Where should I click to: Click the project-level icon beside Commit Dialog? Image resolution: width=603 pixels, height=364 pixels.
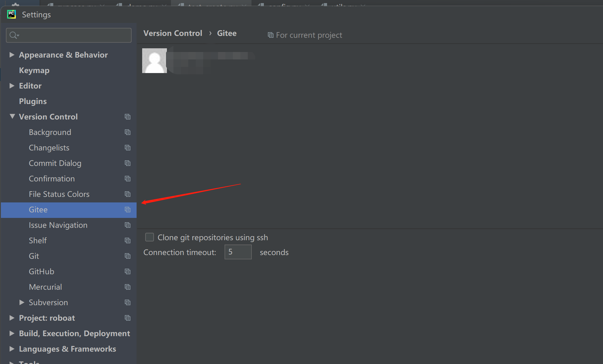(x=128, y=163)
